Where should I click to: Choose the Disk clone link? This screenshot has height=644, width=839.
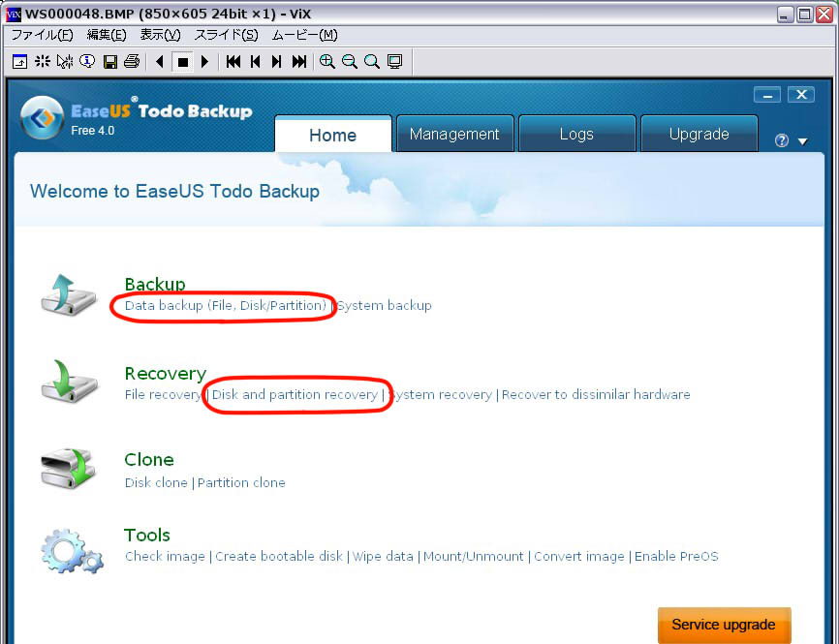pyautogui.click(x=156, y=482)
